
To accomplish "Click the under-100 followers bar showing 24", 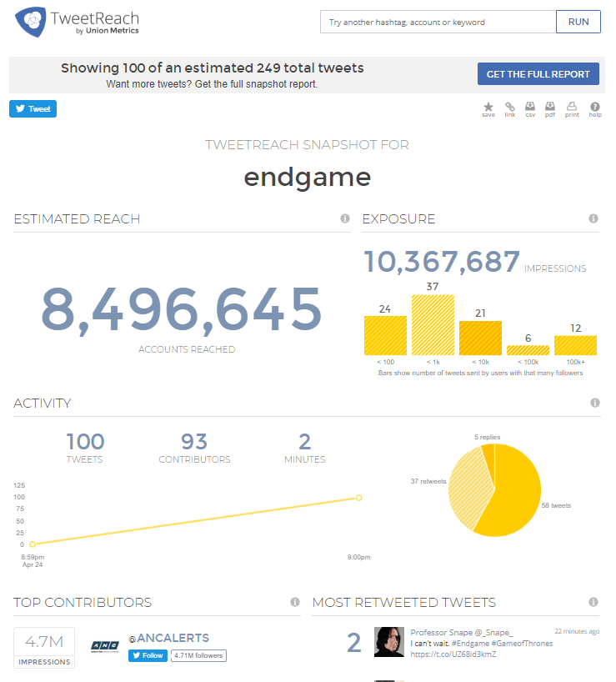I will pyautogui.click(x=386, y=335).
